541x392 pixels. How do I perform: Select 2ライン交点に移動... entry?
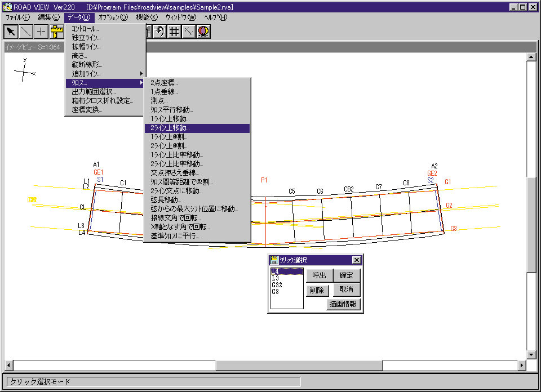[x=197, y=191]
